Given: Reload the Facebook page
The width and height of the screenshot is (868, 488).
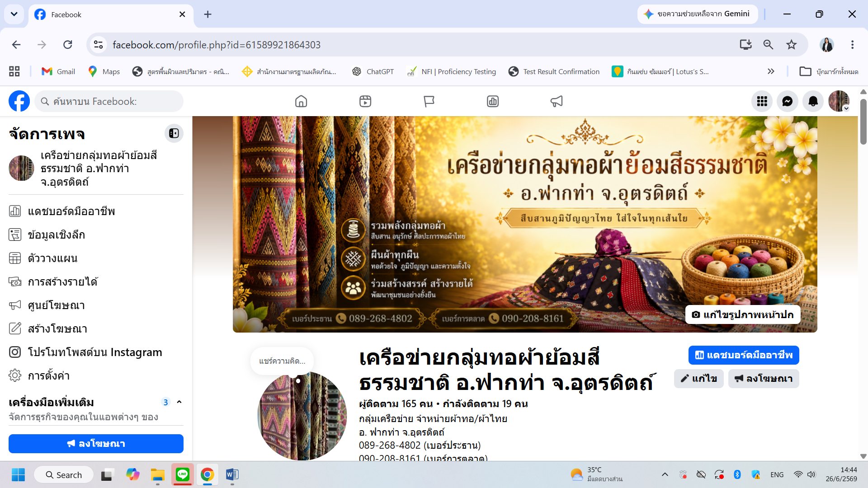Looking at the screenshot, I should [x=68, y=45].
